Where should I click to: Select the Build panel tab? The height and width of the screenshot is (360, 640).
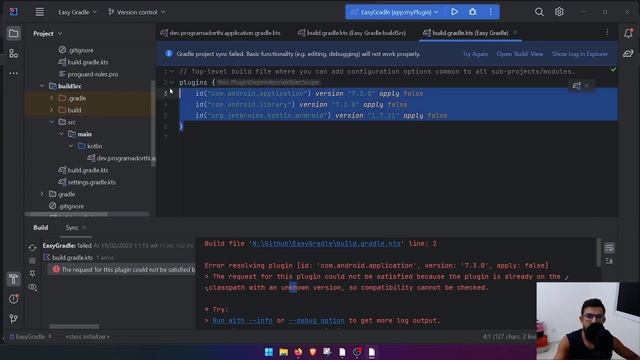click(40, 228)
